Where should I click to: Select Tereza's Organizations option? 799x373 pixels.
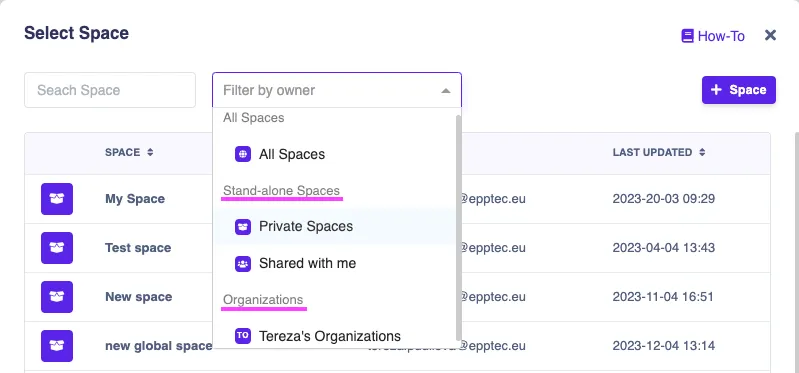[x=335, y=336]
